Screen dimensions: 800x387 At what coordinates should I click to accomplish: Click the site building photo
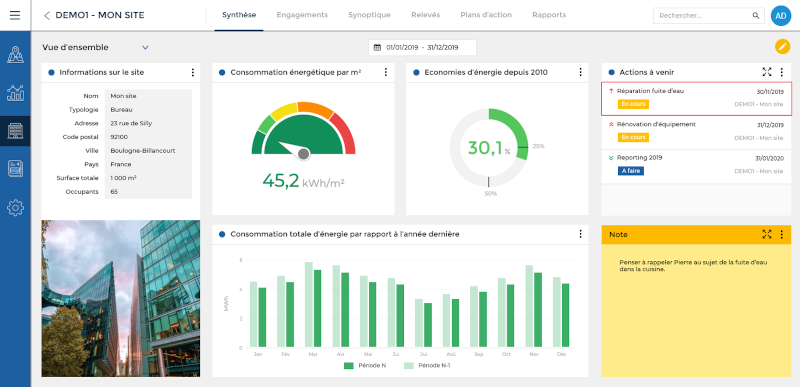120,298
